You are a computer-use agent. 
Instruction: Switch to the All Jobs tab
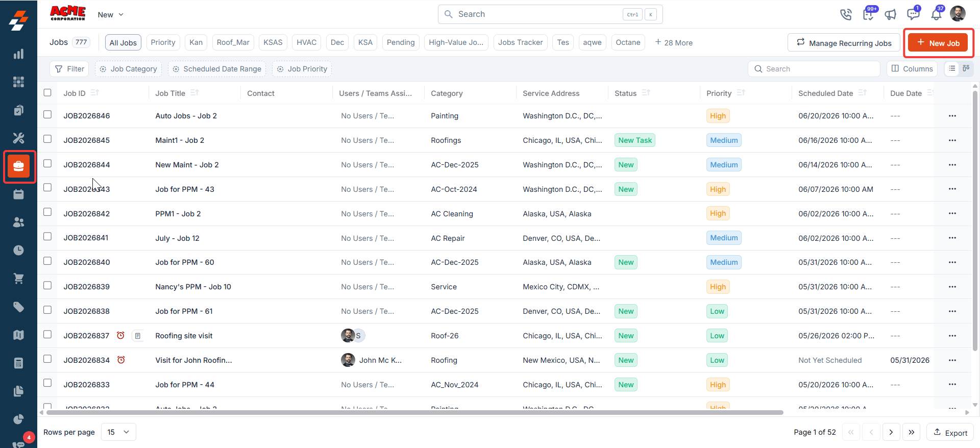point(123,42)
